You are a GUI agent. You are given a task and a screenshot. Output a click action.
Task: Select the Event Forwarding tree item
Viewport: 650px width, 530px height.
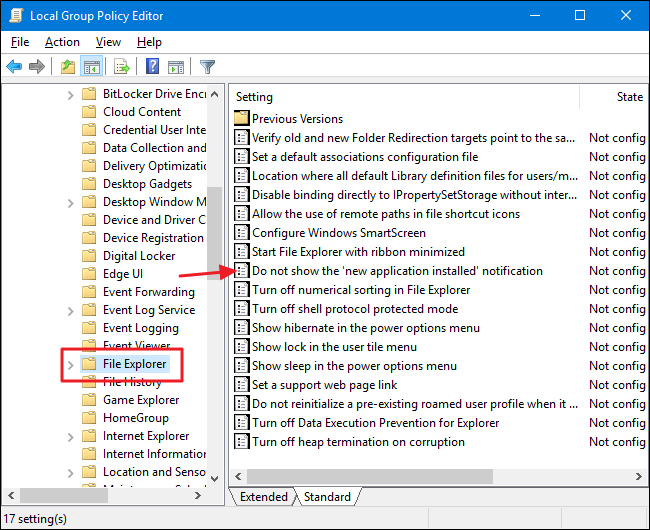(x=148, y=292)
